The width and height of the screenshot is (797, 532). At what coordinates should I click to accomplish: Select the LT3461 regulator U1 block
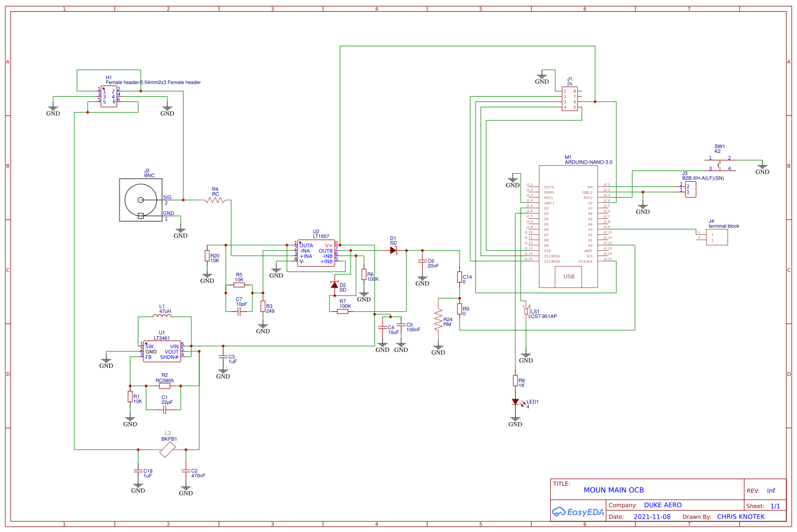(161, 351)
